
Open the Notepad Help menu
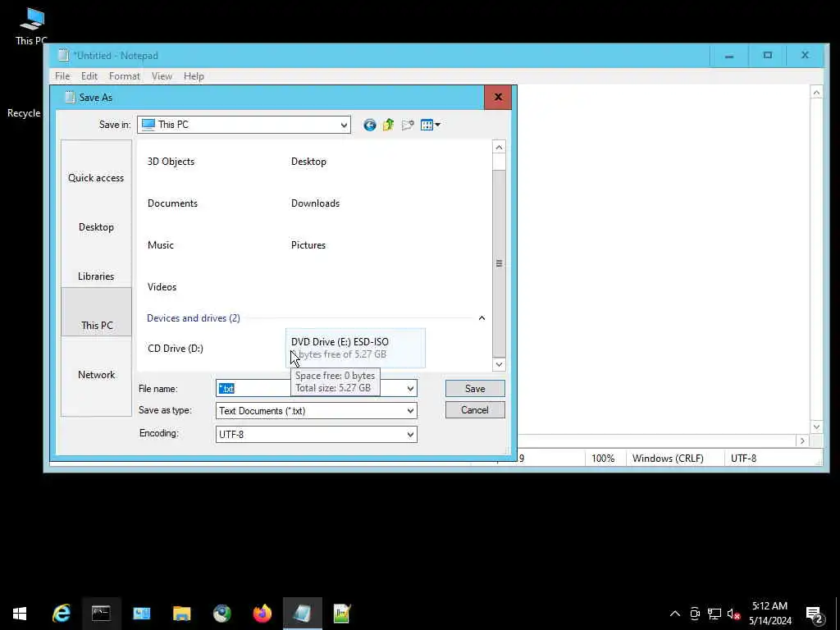point(194,76)
